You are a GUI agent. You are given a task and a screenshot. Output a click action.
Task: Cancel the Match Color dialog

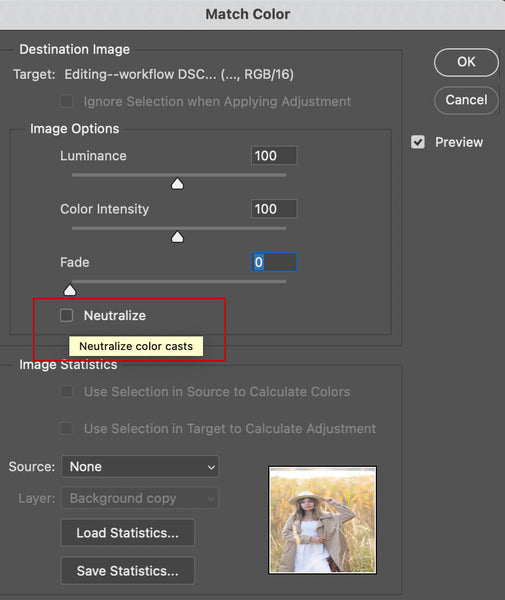pyautogui.click(x=466, y=100)
